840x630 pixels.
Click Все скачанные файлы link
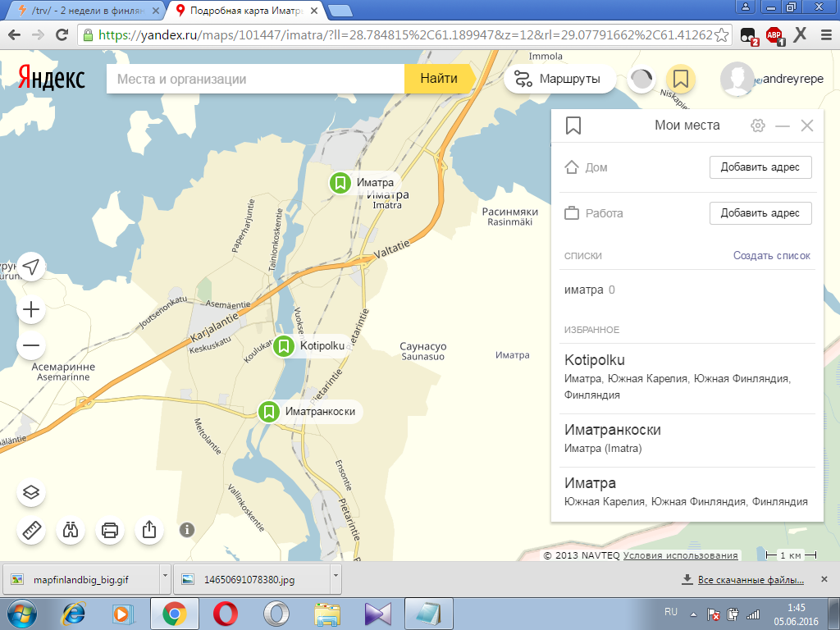coord(751,580)
